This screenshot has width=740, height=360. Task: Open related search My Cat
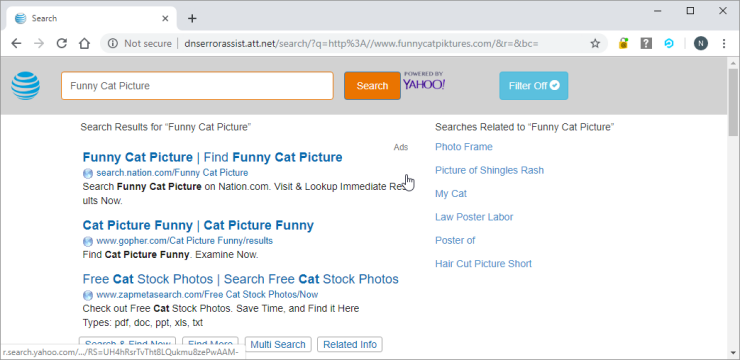click(x=451, y=193)
